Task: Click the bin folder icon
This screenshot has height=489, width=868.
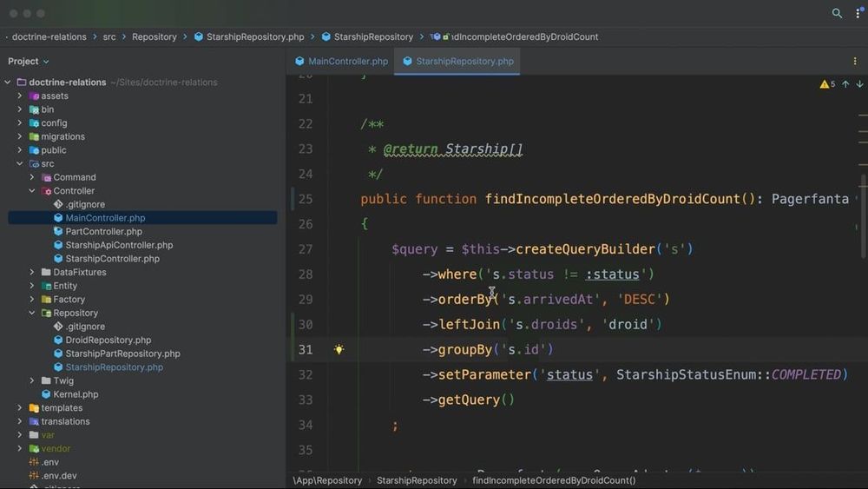Action: (x=35, y=109)
